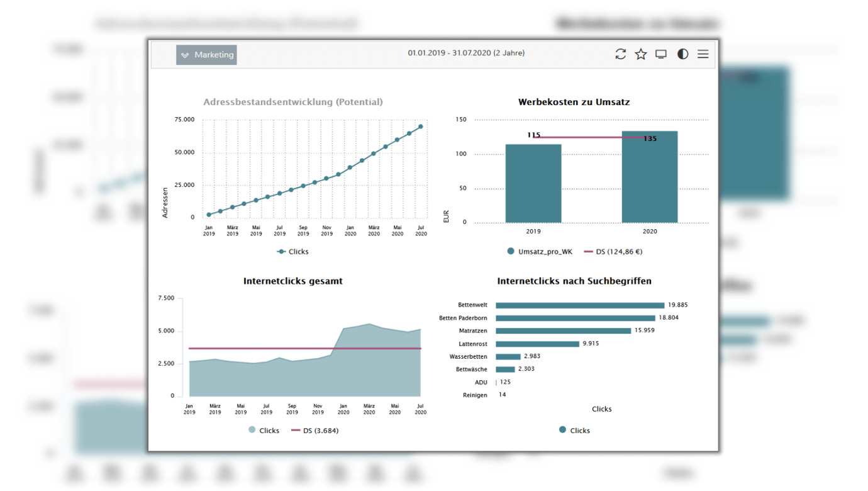The height and width of the screenshot is (491, 868).
Task: Select the Bettenwelt bar
Action: point(579,305)
